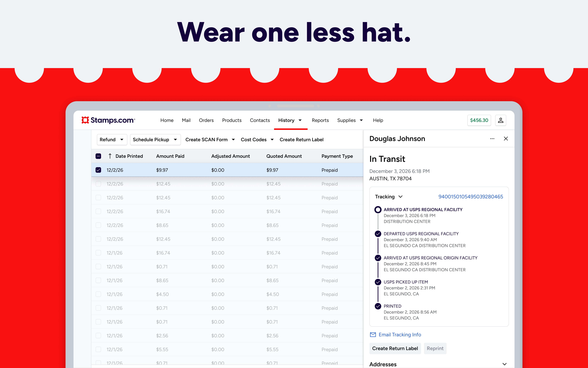Expand the Addresses section
Image resolution: width=588 pixels, height=368 pixels.
click(x=504, y=364)
